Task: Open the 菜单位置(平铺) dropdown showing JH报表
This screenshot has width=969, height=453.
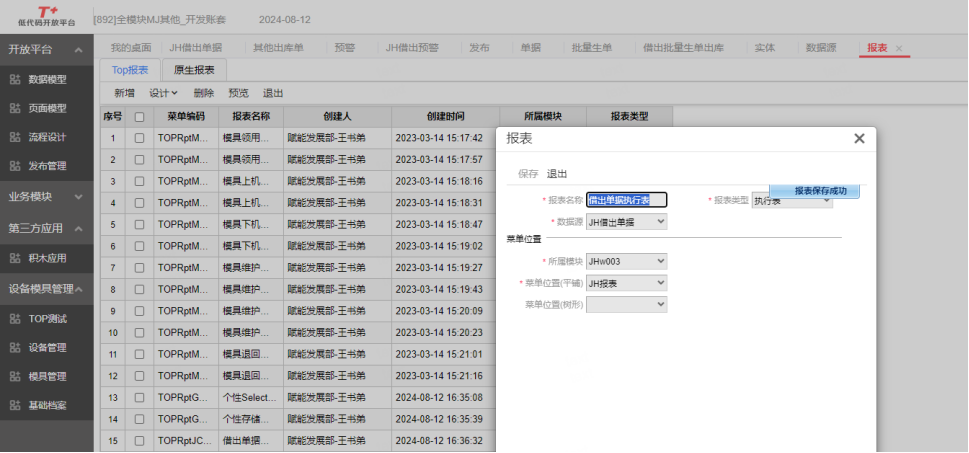Action: coord(627,283)
